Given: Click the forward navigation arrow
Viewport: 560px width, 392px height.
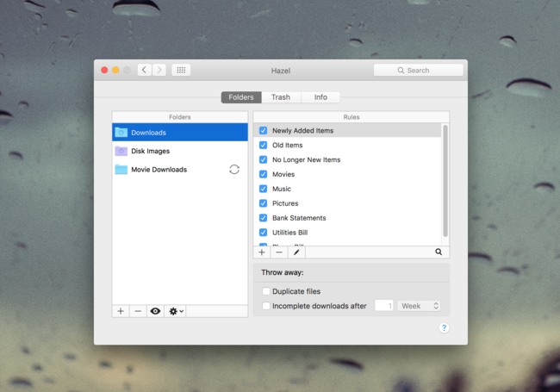Looking at the screenshot, I should pos(159,70).
